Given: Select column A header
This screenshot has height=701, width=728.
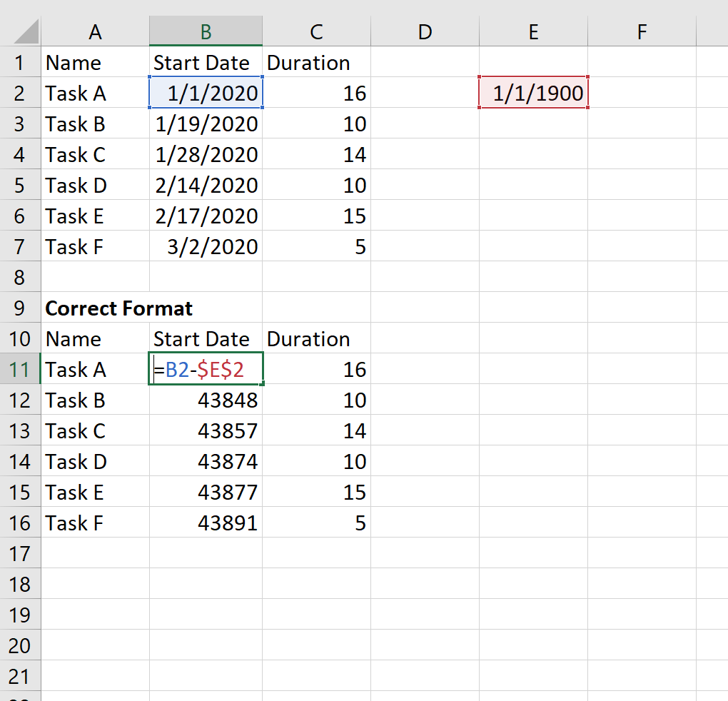Looking at the screenshot, I should coord(95,31).
